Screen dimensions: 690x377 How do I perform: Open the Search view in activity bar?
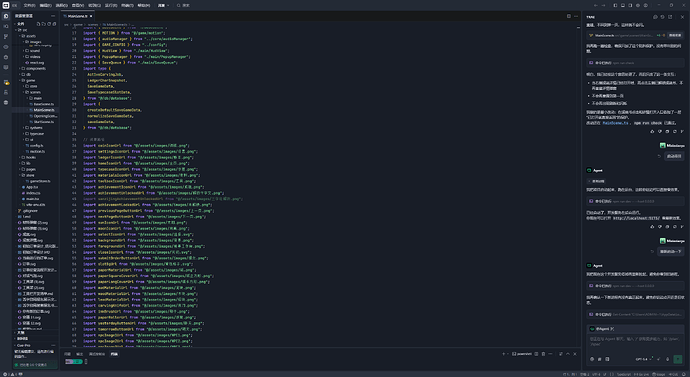point(6,26)
